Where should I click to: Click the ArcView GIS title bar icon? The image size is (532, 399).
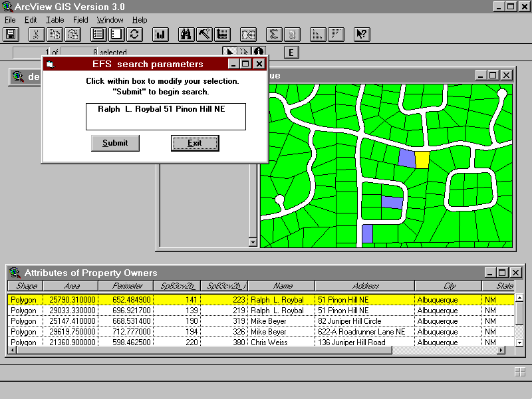coord(7,7)
